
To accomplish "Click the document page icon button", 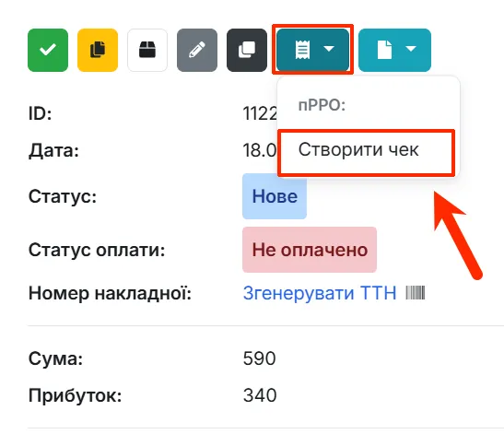I will pyautogui.click(x=384, y=50).
